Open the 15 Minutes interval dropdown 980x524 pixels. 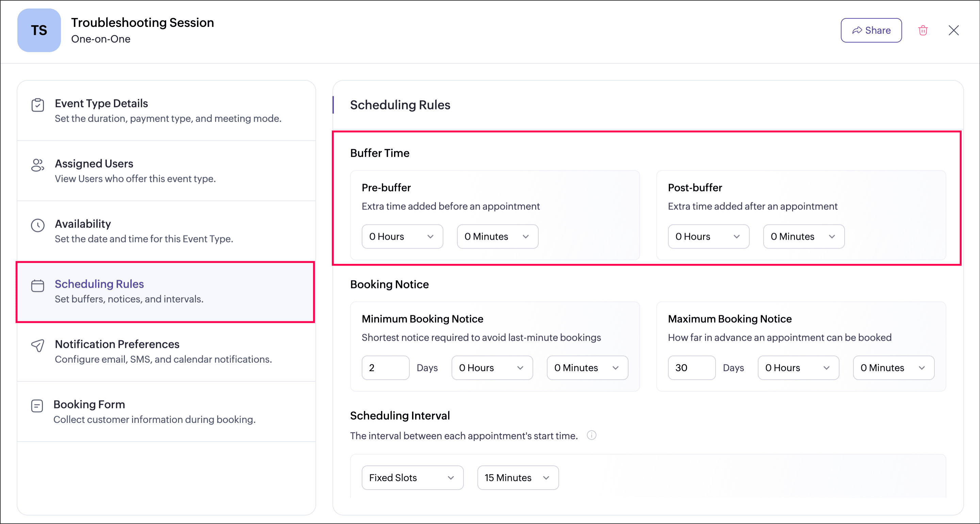tap(517, 478)
